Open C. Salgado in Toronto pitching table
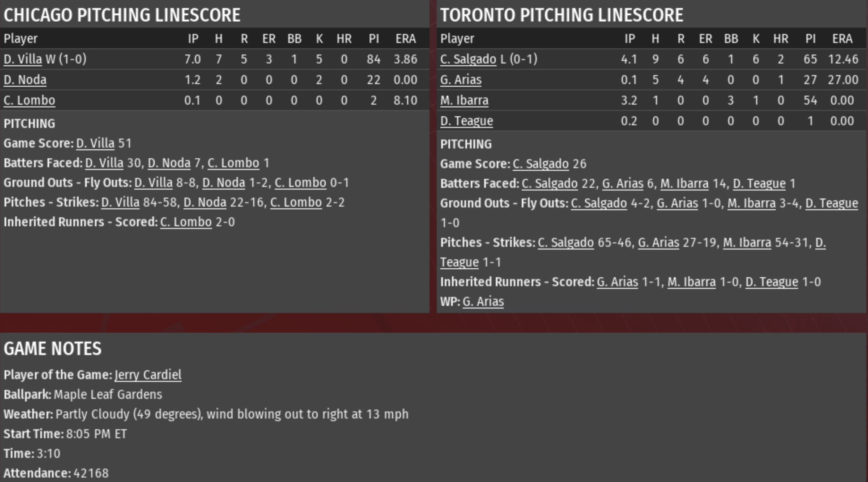Screen dimensions: 868x482 pyautogui.click(x=468, y=59)
